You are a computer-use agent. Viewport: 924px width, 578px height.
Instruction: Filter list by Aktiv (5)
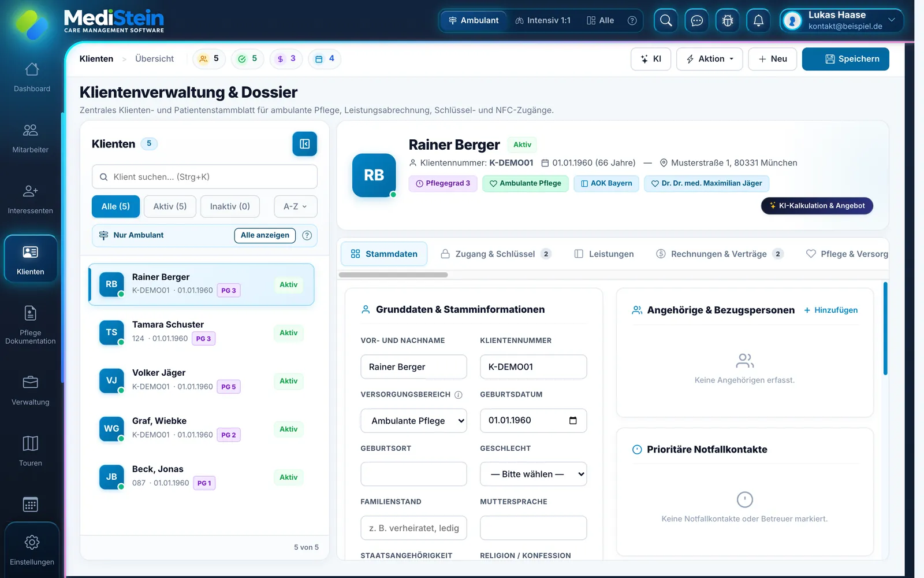point(170,206)
